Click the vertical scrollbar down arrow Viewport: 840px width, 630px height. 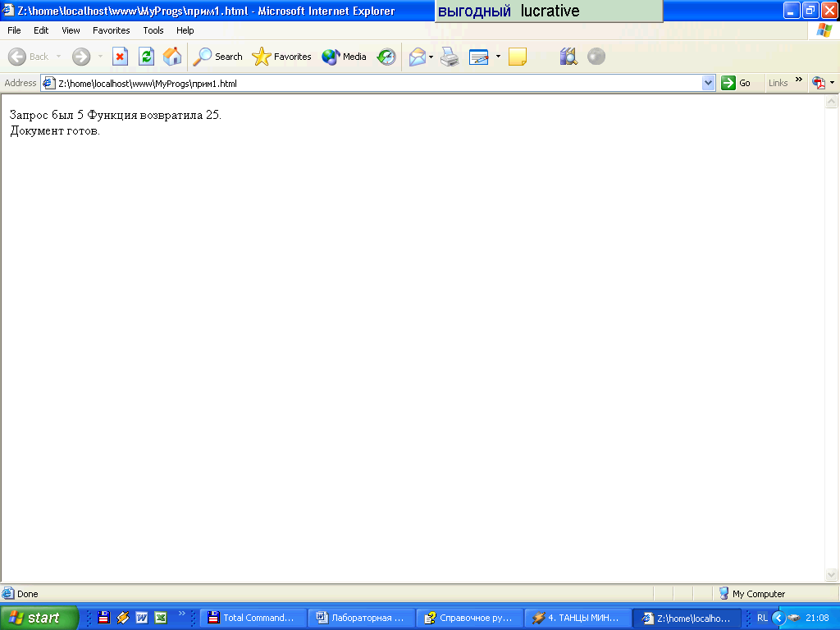[x=832, y=575]
